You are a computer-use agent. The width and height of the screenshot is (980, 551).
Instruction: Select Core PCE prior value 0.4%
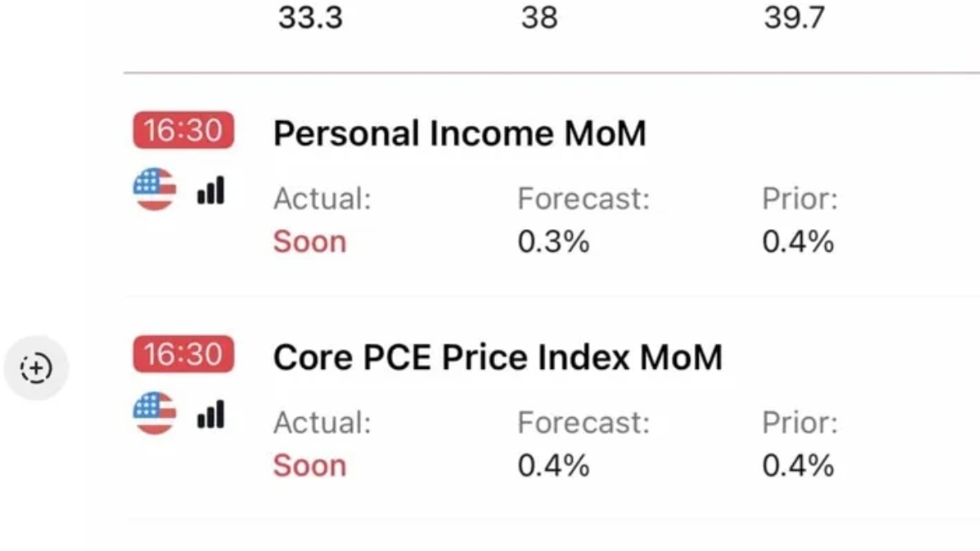[797, 466]
